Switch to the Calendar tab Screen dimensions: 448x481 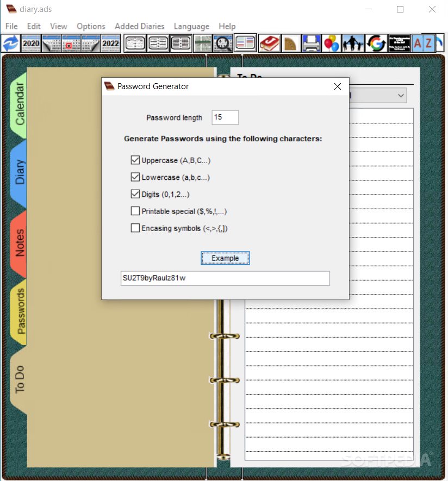[19, 104]
